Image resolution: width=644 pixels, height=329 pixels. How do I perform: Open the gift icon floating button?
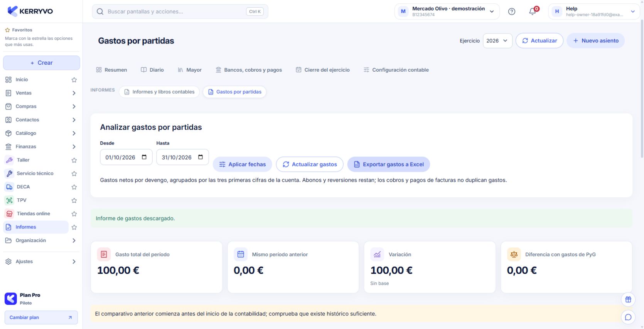[x=628, y=299]
